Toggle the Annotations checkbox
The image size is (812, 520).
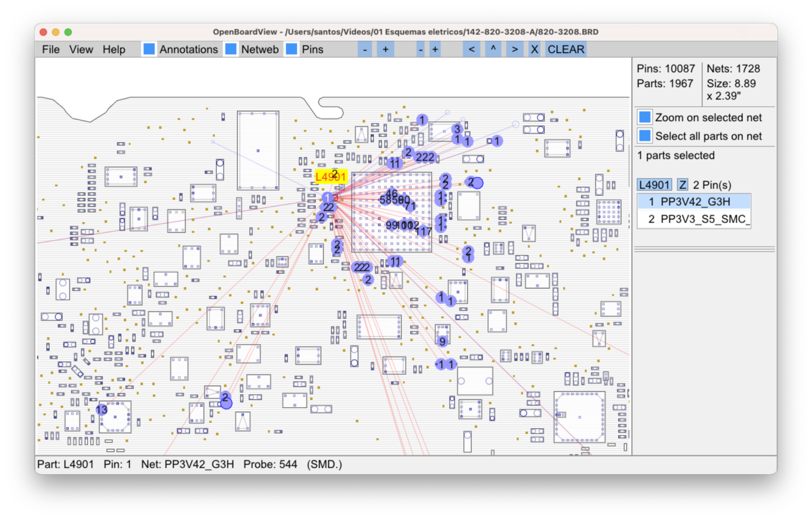point(149,49)
